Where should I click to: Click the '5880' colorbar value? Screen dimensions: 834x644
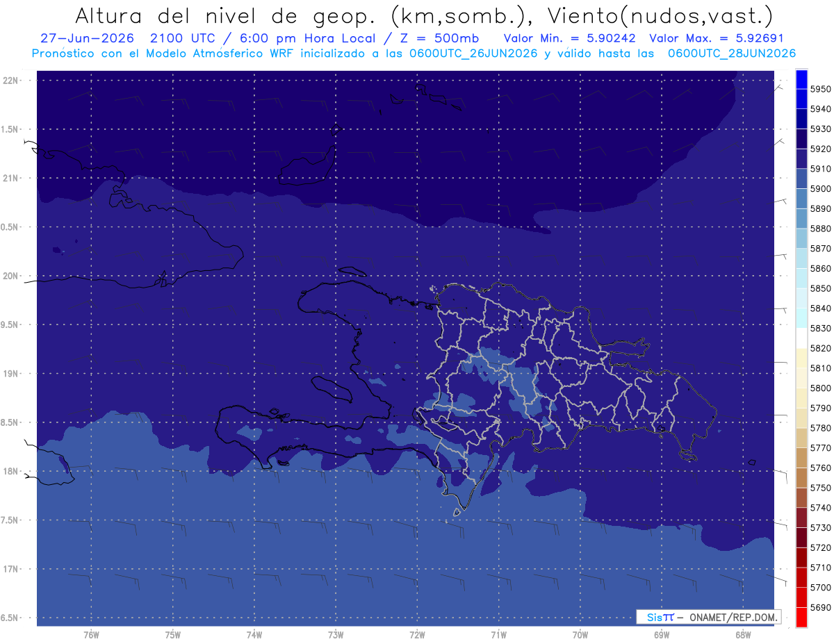(821, 229)
